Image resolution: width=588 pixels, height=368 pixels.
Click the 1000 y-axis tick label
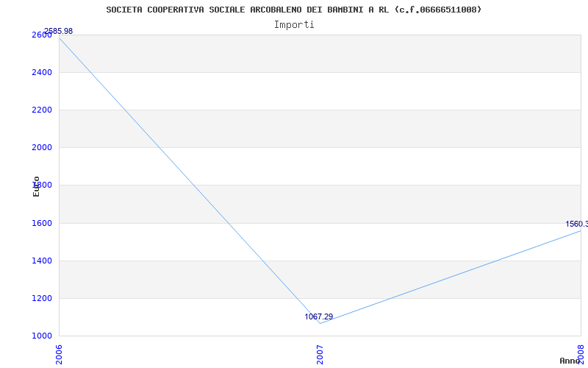click(x=40, y=336)
